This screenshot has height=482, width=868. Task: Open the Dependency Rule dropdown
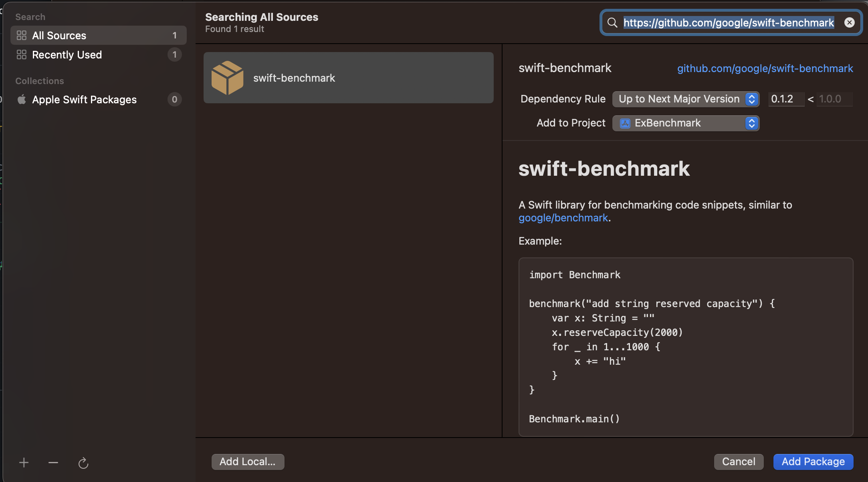point(685,99)
